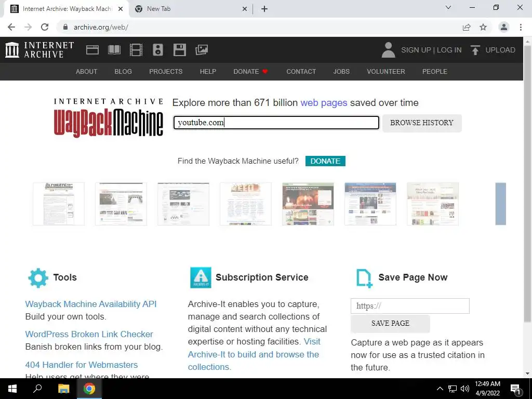Open the clock showing 12:49 AM
The width and height of the screenshot is (532, 399).
coord(487,389)
